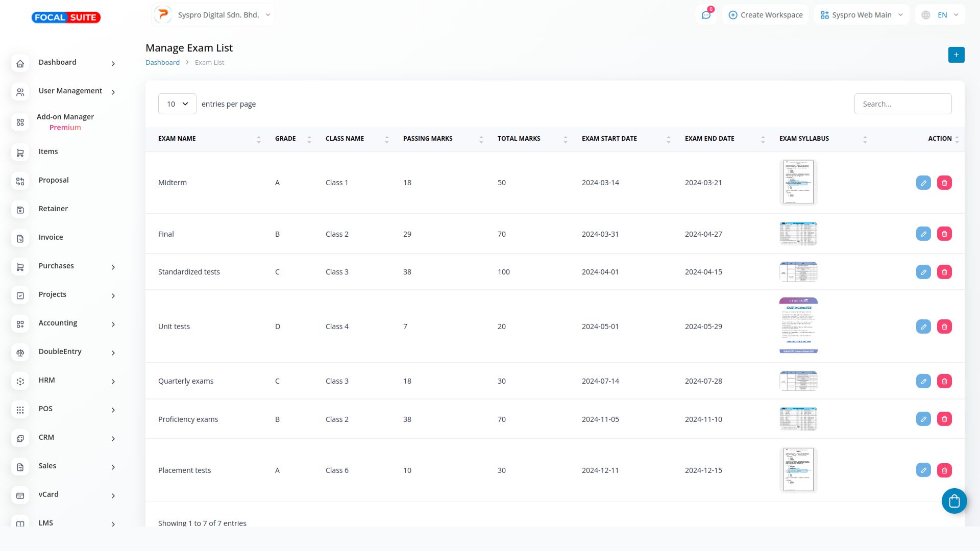Viewport: 980px width, 551px height.
Task: Delete the Placement tests row
Action: point(944,470)
